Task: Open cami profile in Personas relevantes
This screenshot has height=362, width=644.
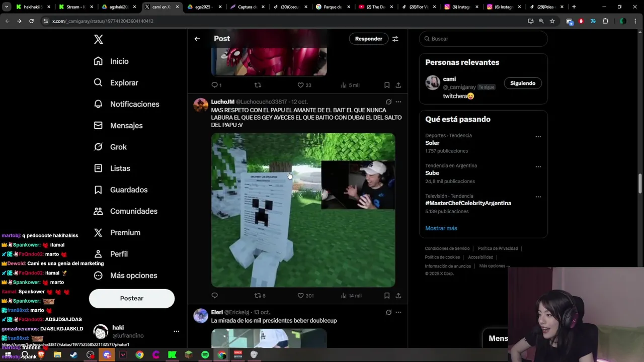Action: pyautogui.click(x=449, y=79)
